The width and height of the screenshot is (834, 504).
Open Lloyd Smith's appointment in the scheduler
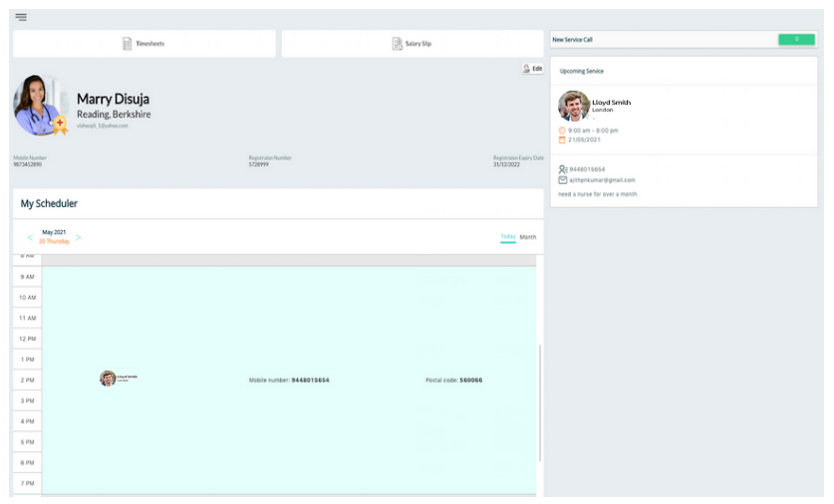pyautogui.click(x=108, y=378)
